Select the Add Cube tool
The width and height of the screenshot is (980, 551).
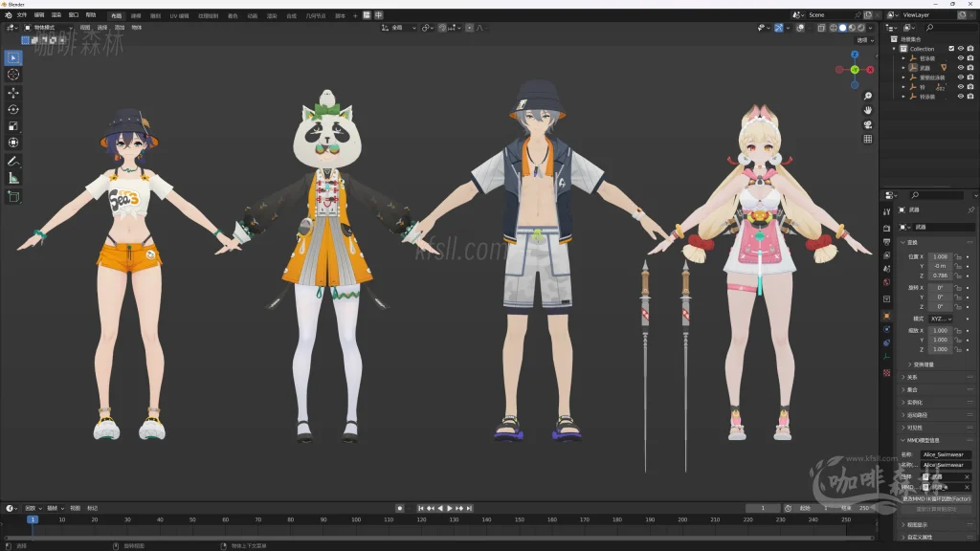[x=13, y=197]
